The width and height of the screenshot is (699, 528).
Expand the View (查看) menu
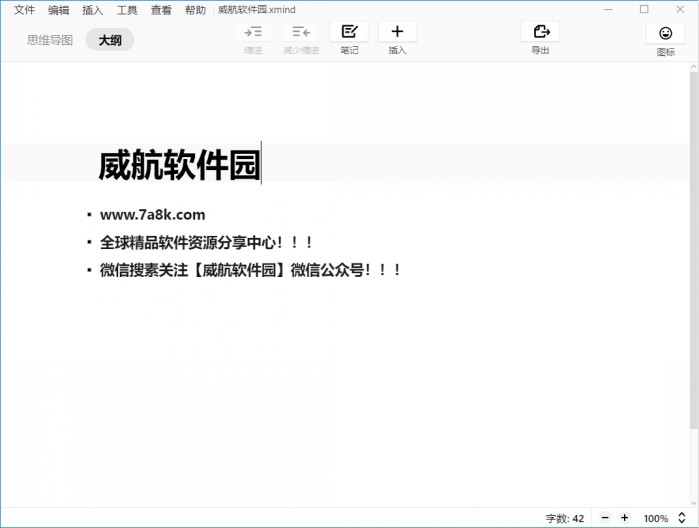(161, 10)
